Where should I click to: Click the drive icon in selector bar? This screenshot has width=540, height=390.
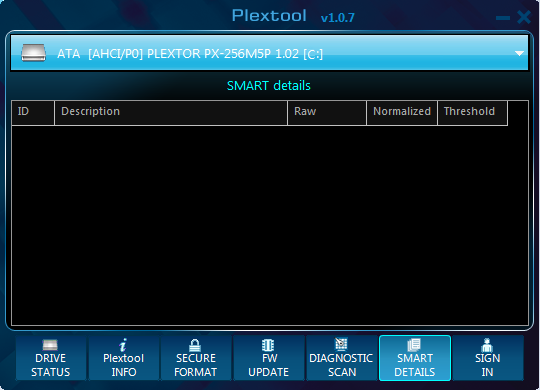point(33,53)
